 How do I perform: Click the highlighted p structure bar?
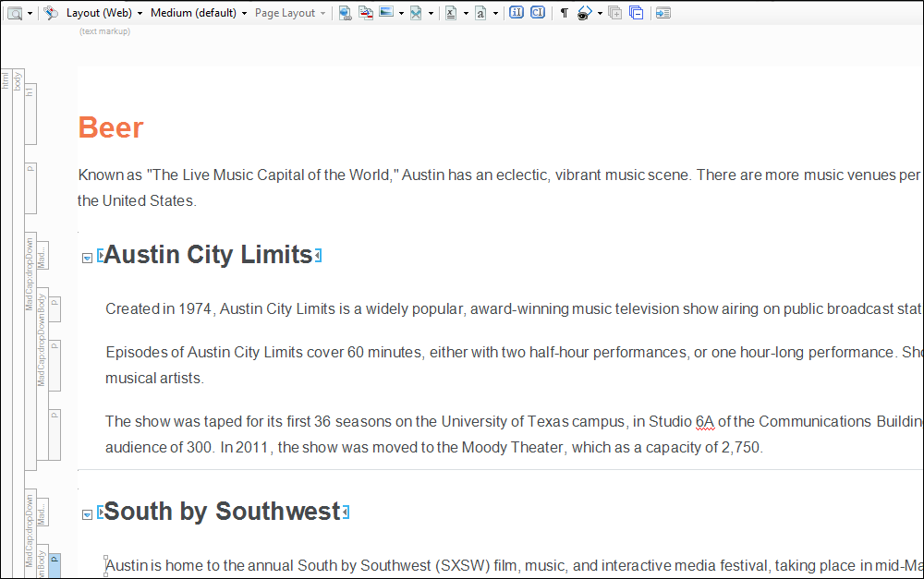pos(55,566)
